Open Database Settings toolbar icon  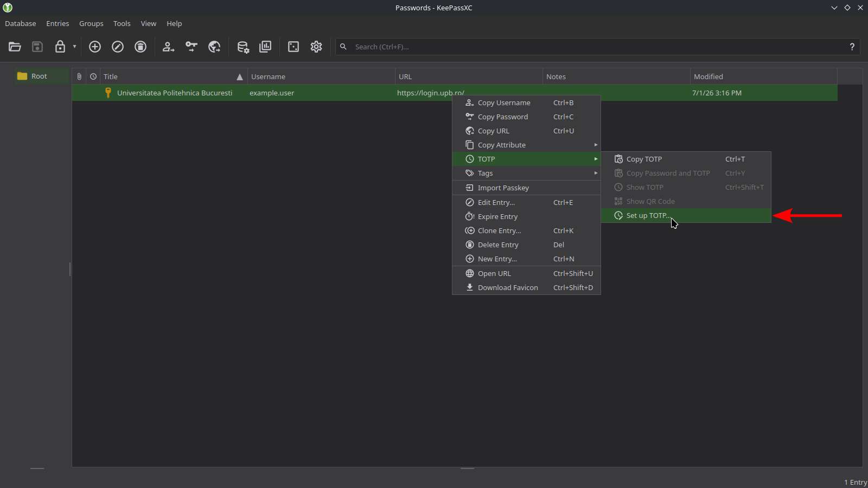[x=242, y=47]
